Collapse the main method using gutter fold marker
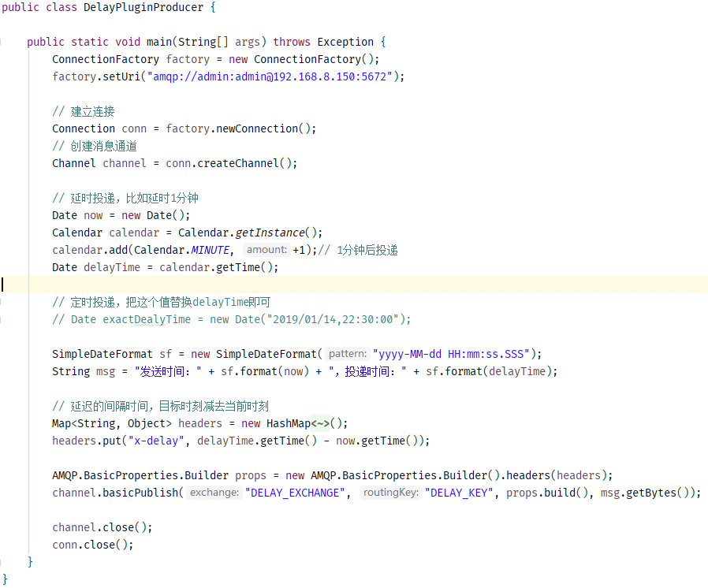708x588 pixels. (3, 42)
